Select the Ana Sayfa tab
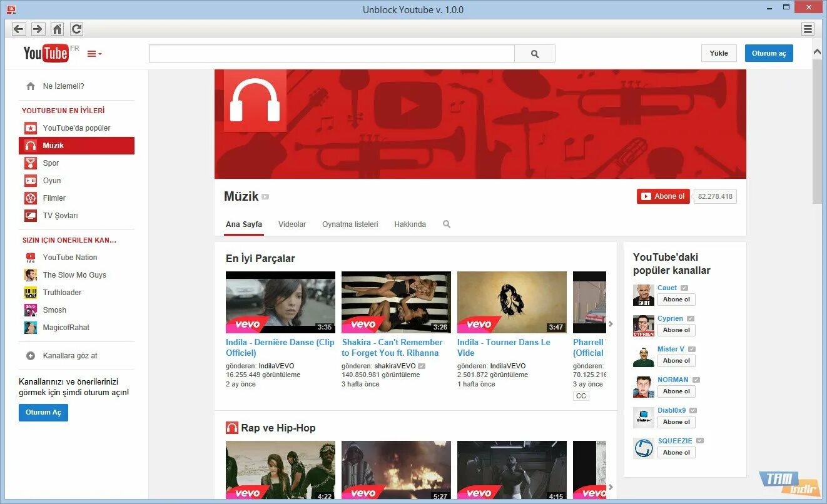 coord(244,224)
